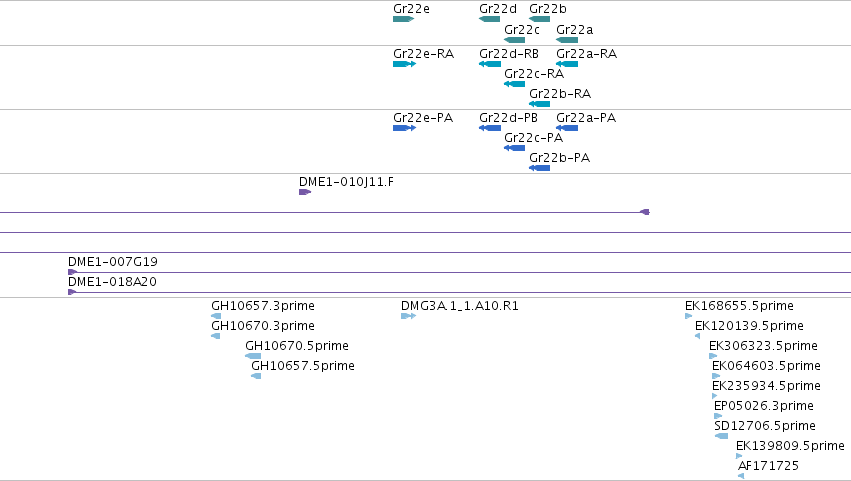Click the Gr22c-PA protein glyph

515,148
